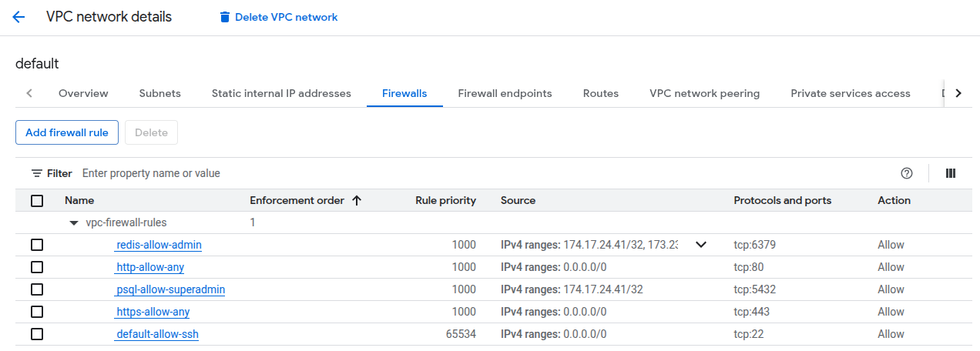The width and height of the screenshot is (980, 351).
Task: Open the column display options icon
Action: pyautogui.click(x=951, y=173)
